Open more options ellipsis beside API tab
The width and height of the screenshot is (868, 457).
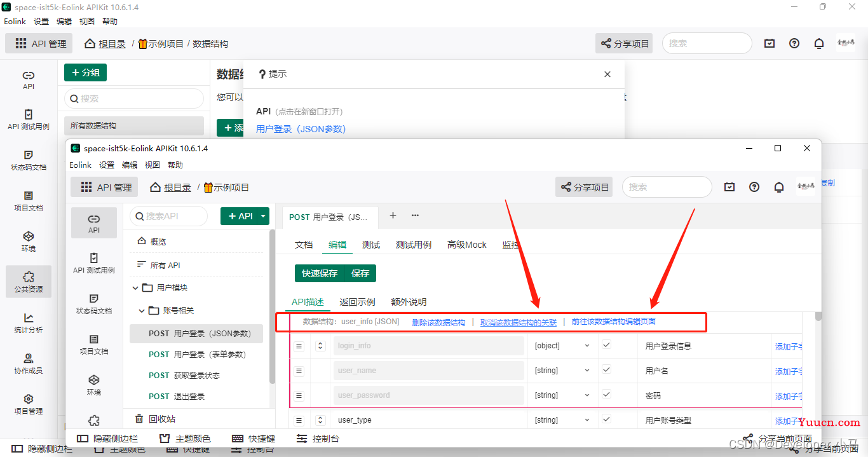click(415, 215)
